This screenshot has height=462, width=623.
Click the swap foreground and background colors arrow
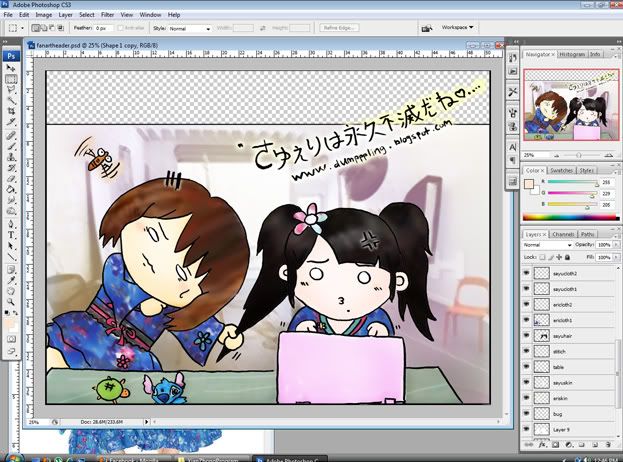pos(15,313)
